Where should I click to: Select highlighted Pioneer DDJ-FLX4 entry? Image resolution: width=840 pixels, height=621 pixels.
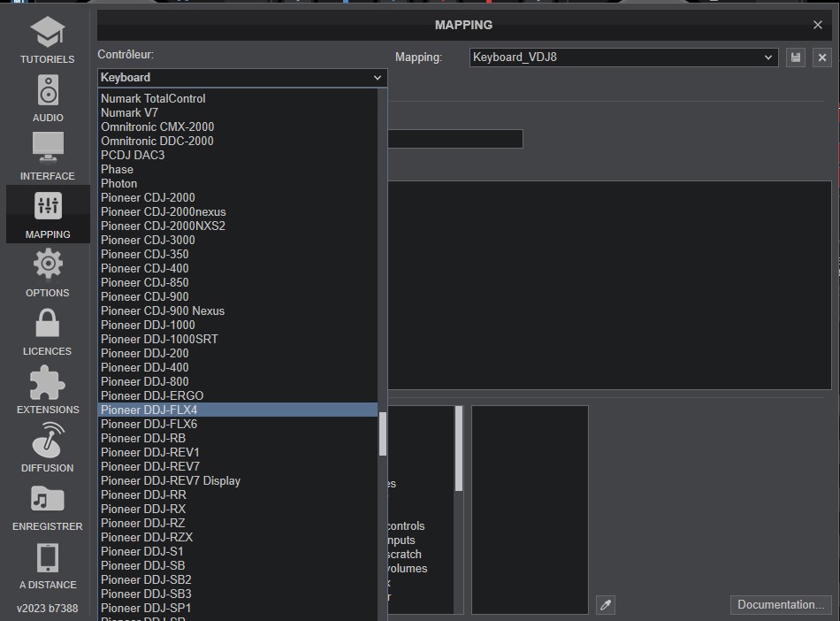coord(238,410)
